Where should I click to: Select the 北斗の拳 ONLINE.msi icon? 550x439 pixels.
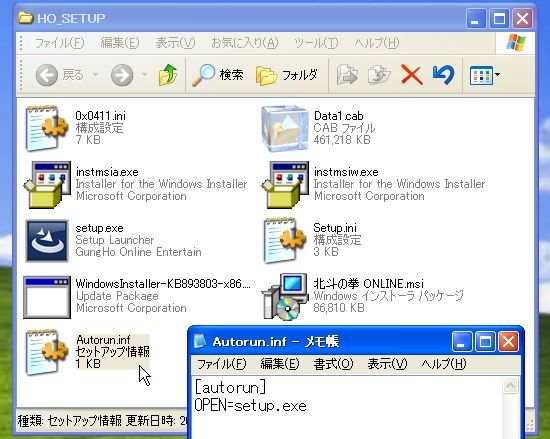pos(285,297)
